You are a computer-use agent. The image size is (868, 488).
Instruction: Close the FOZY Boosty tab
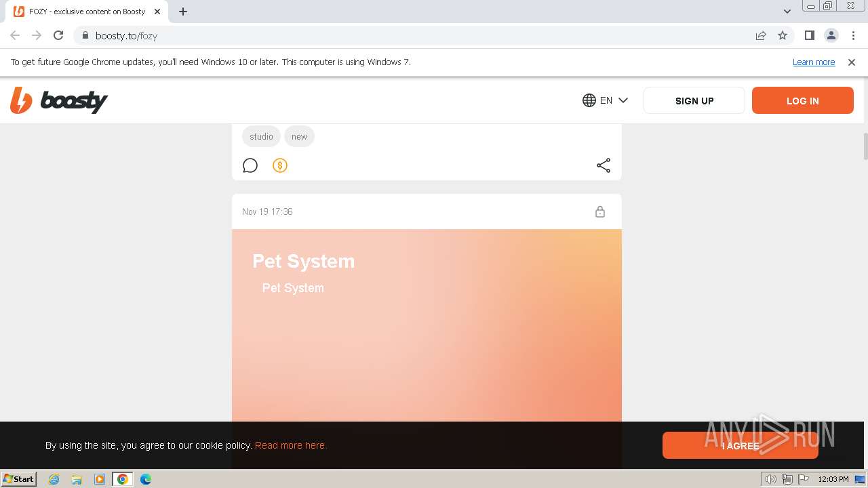(x=157, y=12)
